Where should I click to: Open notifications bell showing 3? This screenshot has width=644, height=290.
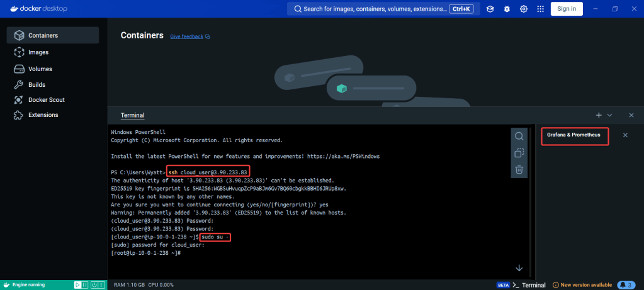coord(625,285)
